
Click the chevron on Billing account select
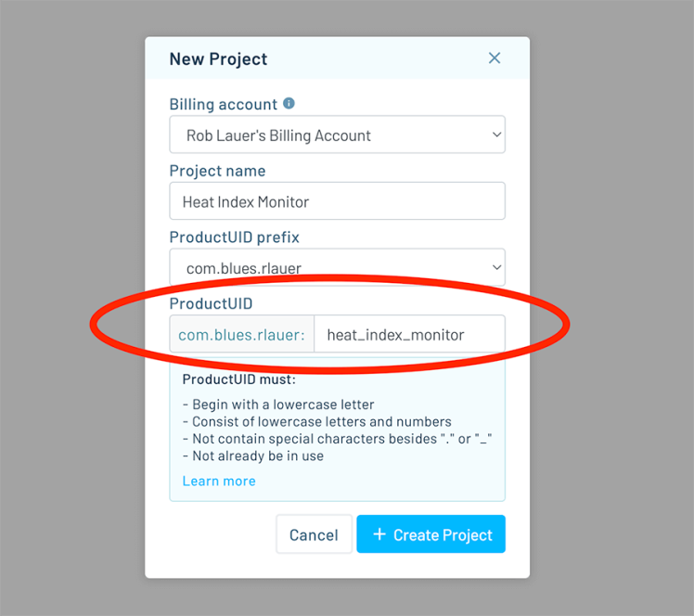tap(495, 135)
